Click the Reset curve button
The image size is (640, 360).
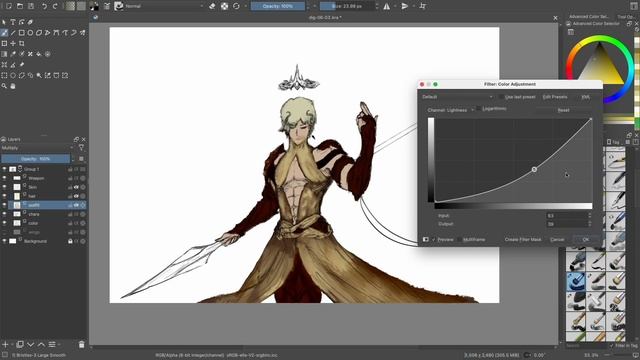(564, 110)
